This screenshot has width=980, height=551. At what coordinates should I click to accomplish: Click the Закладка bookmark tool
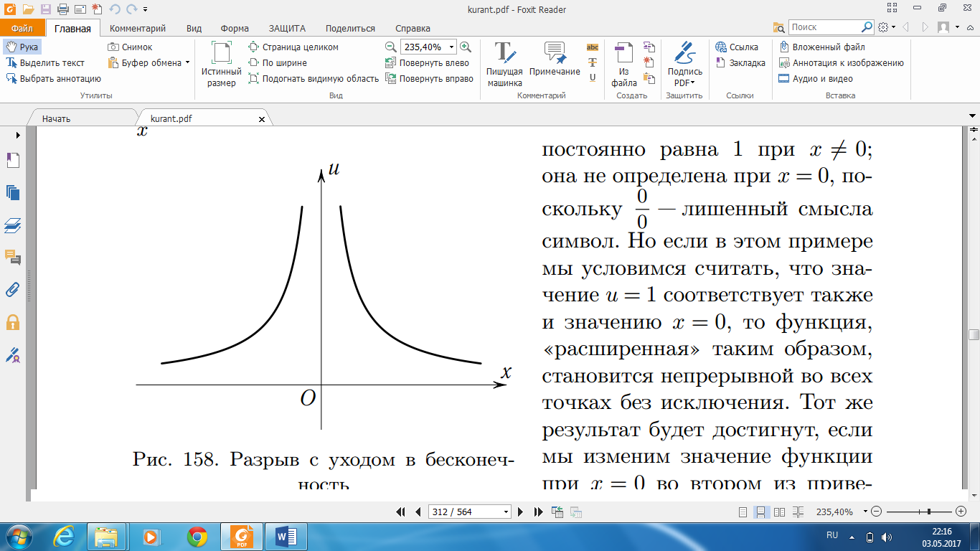point(740,62)
